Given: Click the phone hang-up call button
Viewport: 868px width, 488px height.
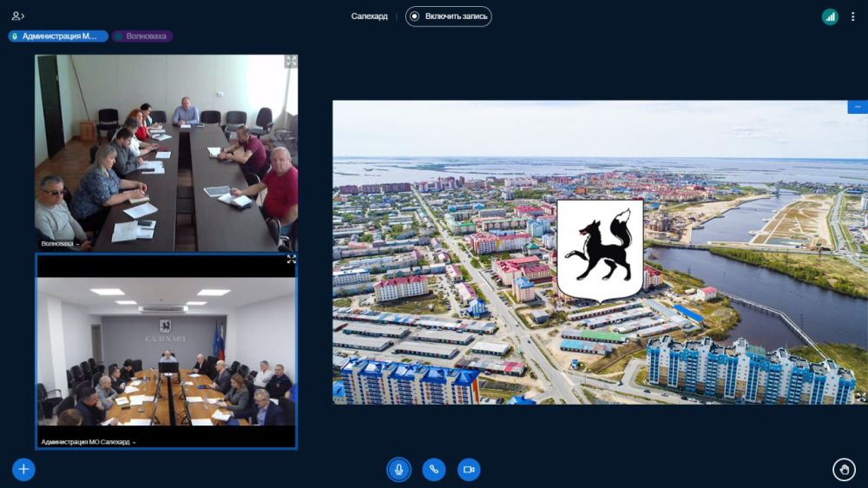Looking at the screenshot, I should click(434, 469).
